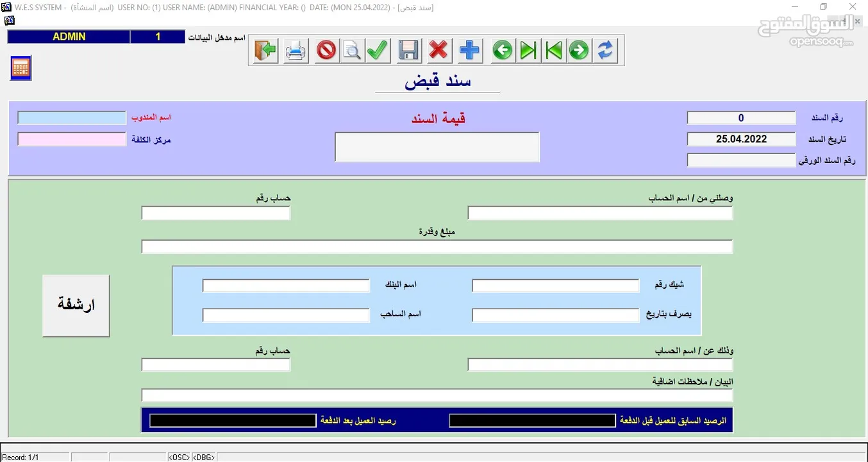Screen dimensions: 868x462
Task: Click the وذلك عن / اسم الحساب field
Action: click(x=600, y=365)
